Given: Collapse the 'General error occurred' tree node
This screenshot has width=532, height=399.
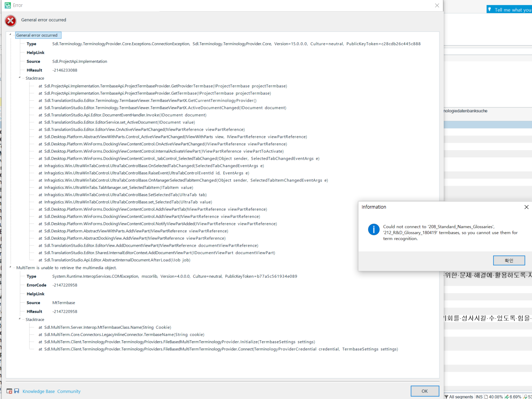Looking at the screenshot, I should pos(10,35).
